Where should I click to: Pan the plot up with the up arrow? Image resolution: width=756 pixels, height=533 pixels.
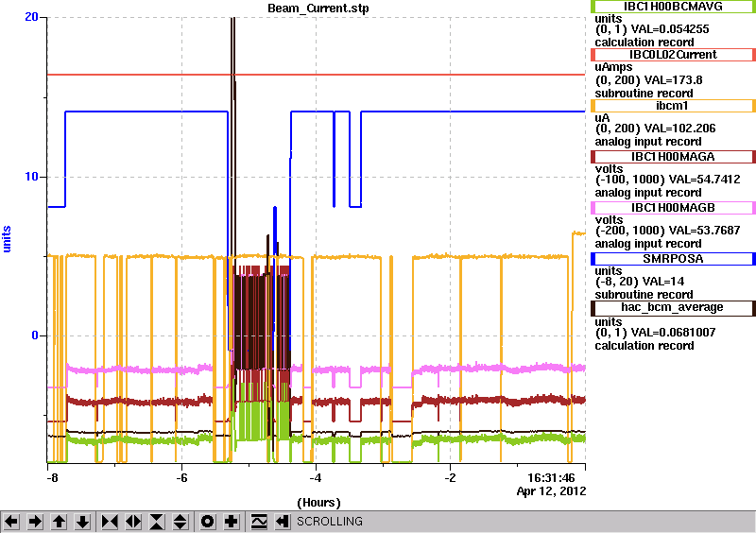click(59, 522)
